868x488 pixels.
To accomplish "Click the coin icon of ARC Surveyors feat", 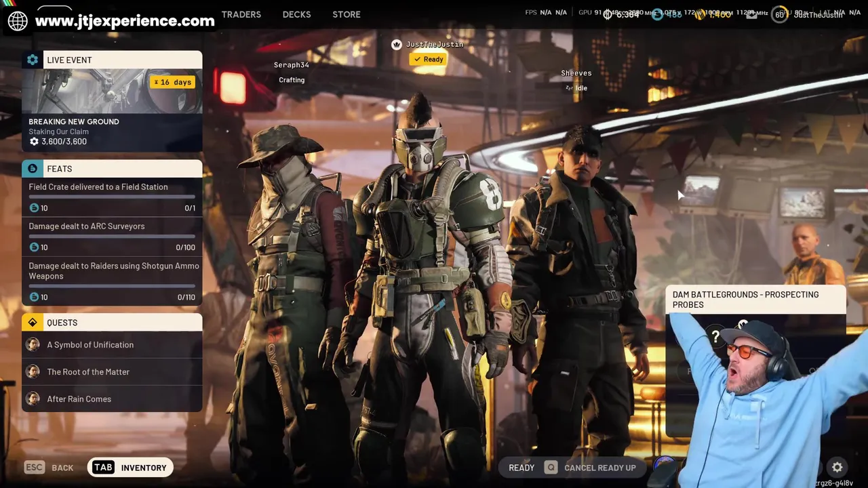I will point(34,247).
